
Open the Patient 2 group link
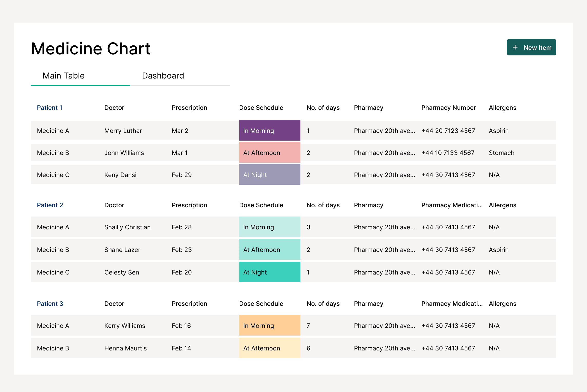point(50,205)
